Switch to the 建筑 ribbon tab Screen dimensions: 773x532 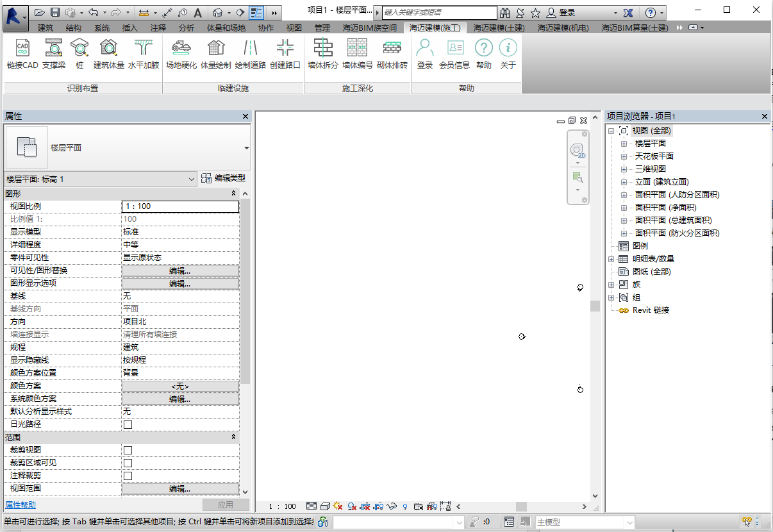(x=46, y=28)
